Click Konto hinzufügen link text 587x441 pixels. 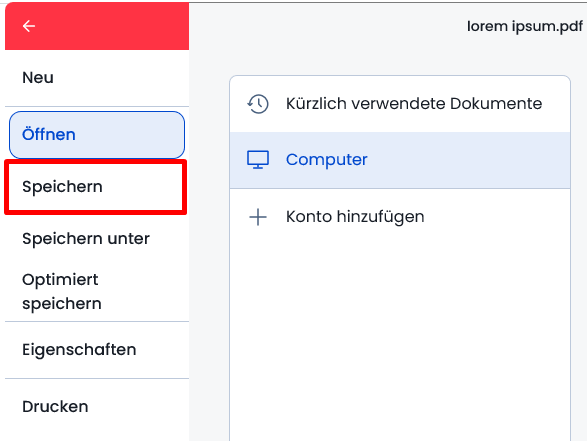point(355,217)
